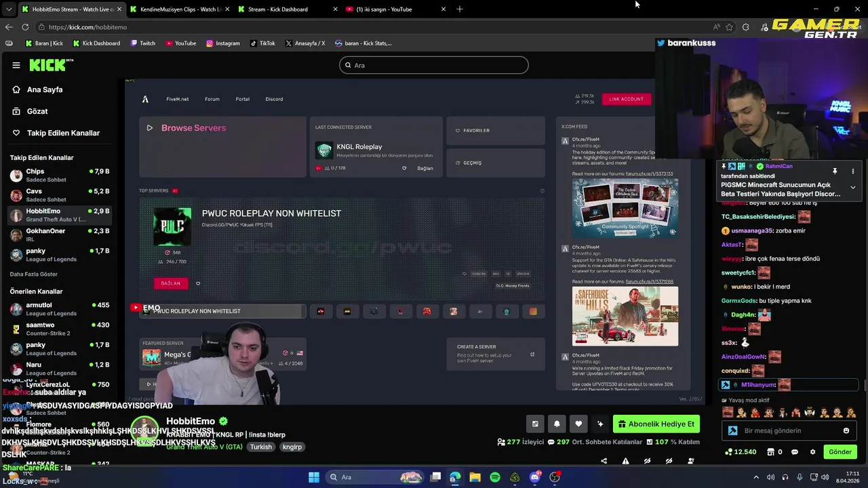The image size is (868, 488).
Task: Click the report warning triangle icon
Action: click(x=625, y=461)
